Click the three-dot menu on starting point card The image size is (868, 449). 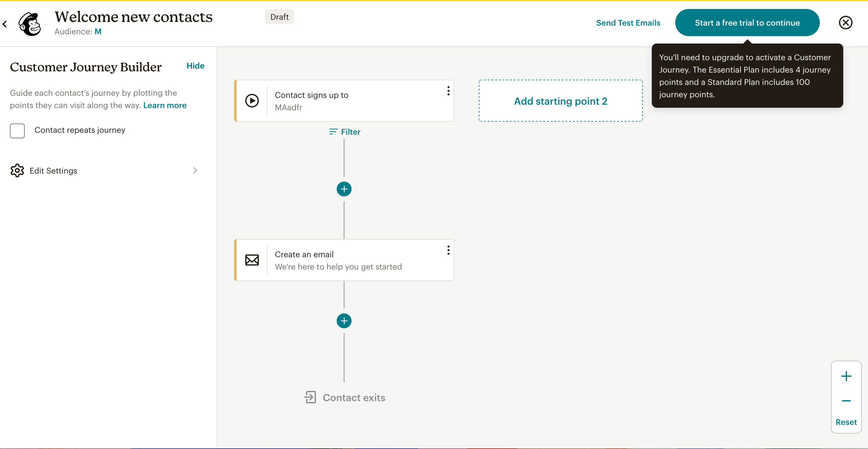tap(448, 90)
